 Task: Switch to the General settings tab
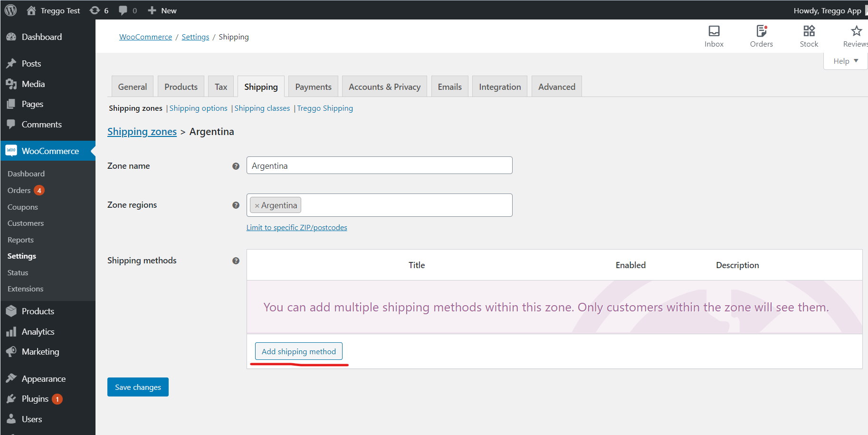[133, 87]
